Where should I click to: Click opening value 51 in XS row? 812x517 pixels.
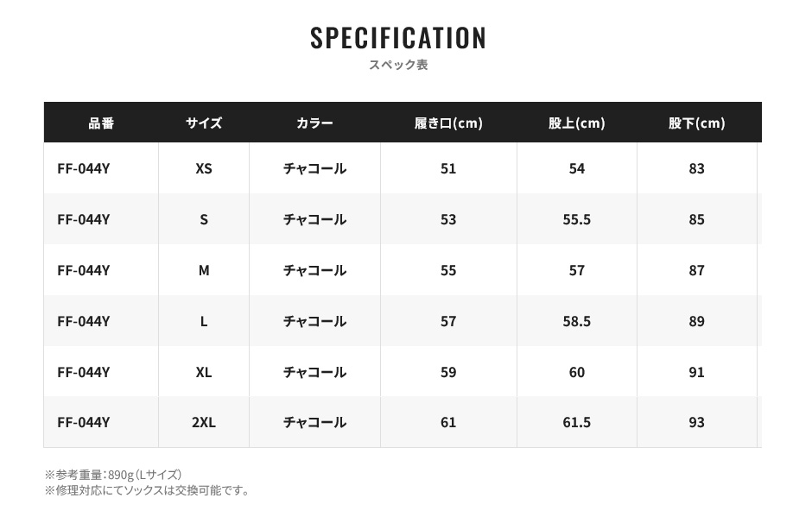[448, 168]
